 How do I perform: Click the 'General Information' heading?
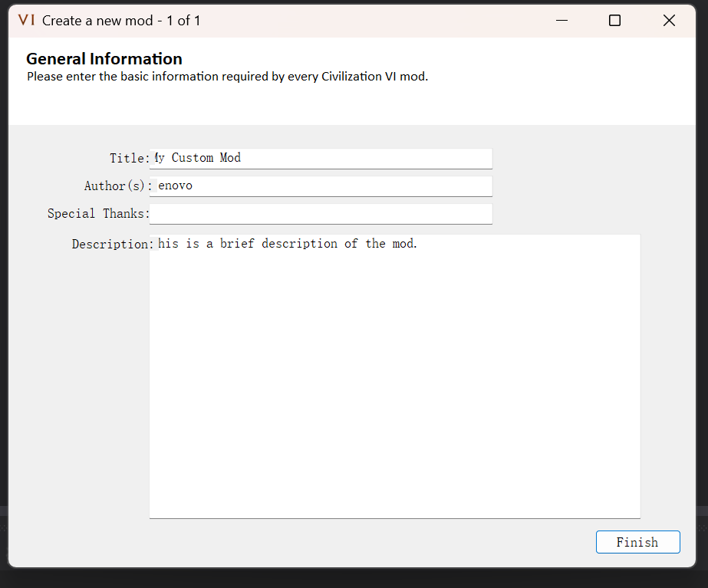[x=104, y=59]
